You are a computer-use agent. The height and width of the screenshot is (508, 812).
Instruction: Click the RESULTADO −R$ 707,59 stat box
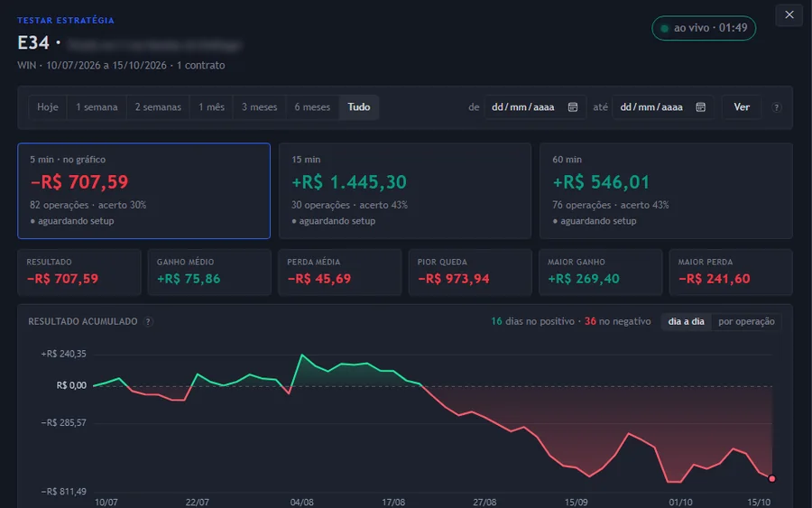[79, 272]
